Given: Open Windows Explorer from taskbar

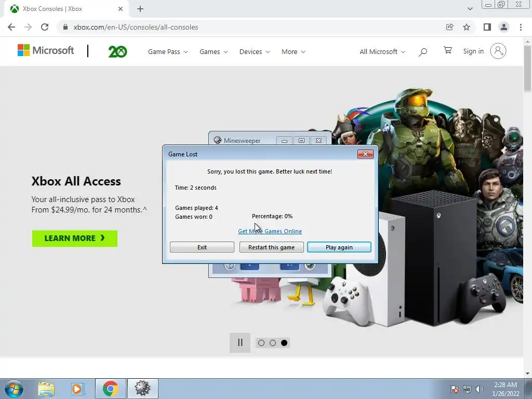Looking at the screenshot, I should pyautogui.click(x=46, y=389).
